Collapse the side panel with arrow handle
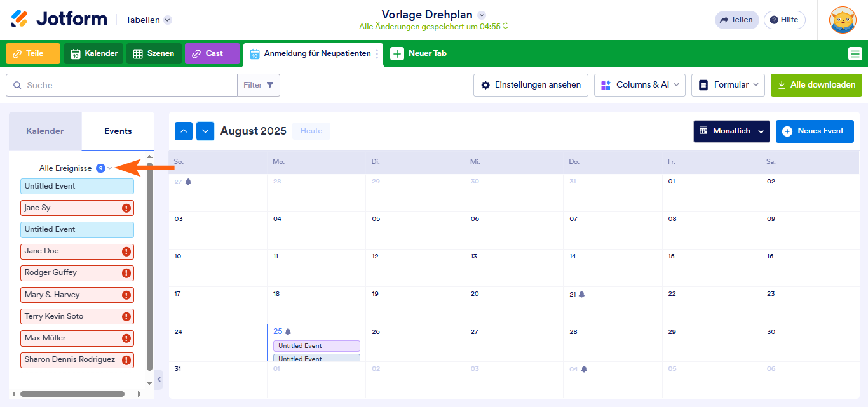Viewport: 868px width, 407px height. [159, 380]
